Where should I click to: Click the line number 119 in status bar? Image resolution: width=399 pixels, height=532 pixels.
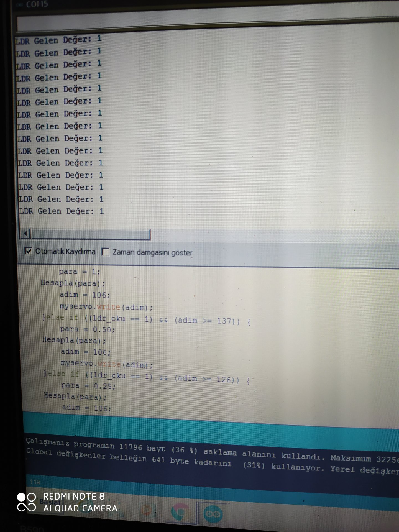pos(35,482)
